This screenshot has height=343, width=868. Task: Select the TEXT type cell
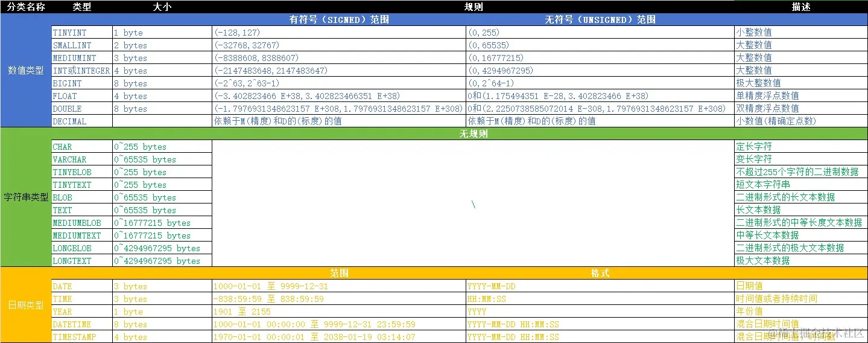coord(82,210)
